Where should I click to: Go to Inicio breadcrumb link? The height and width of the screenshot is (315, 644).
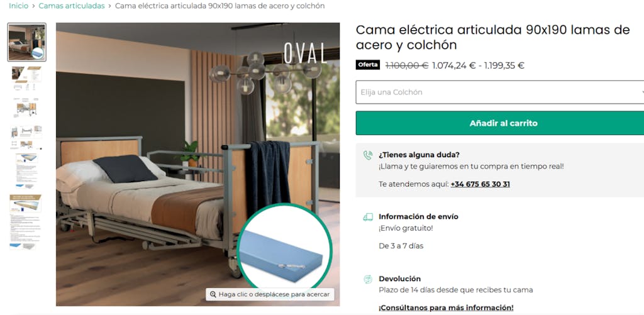(x=18, y=6)
